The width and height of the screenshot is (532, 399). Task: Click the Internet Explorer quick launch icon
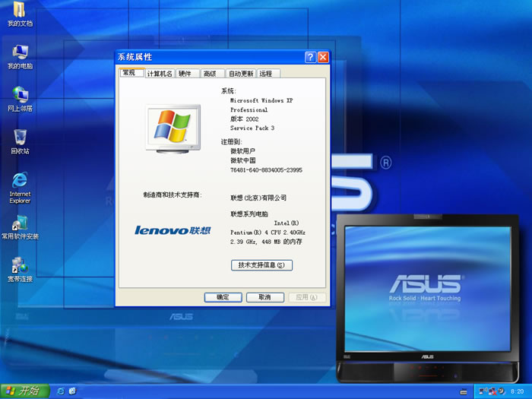[x=61, y=391]
